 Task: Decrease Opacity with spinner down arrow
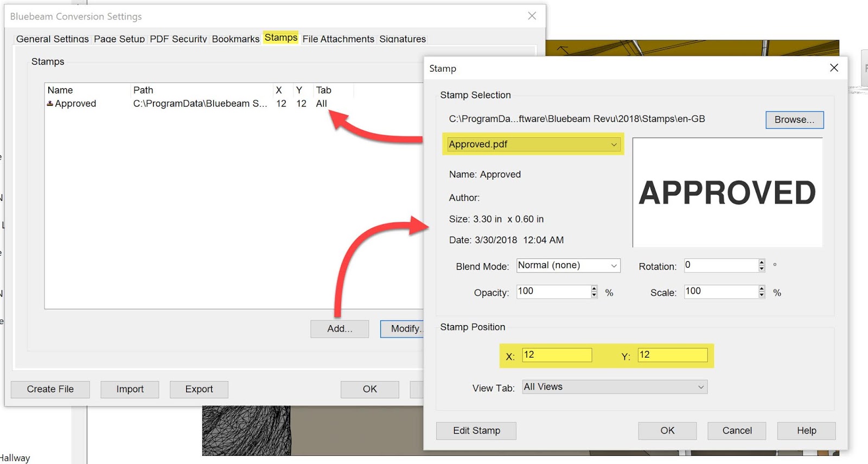[x=594, y=295]
